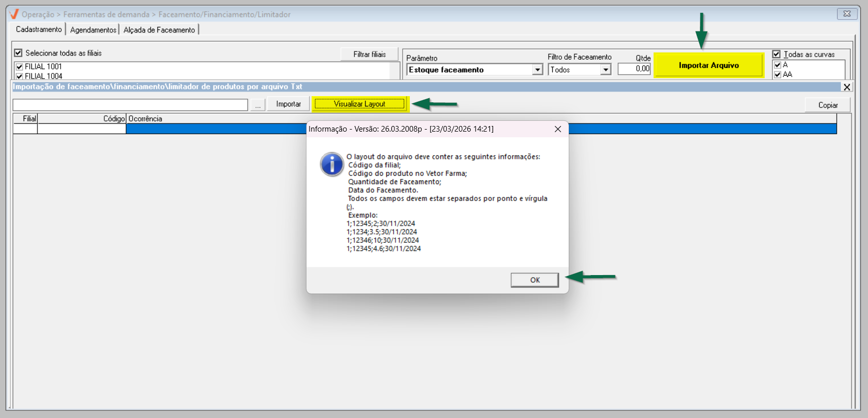Screen dimensions: 868x418
Task: Open the Alçada de Faceamento tab
Action: (x=159, y=30)
